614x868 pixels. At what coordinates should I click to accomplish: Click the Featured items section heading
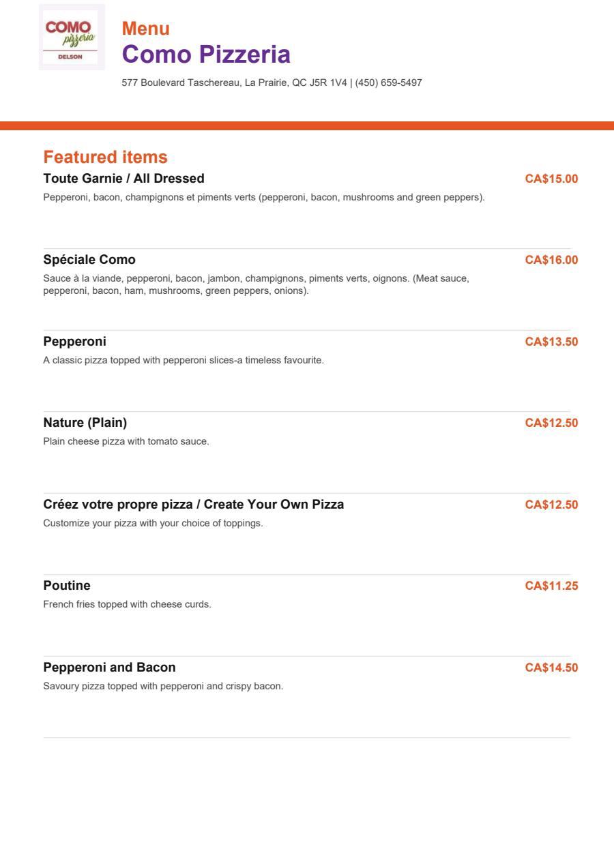[x=105, y=157]
